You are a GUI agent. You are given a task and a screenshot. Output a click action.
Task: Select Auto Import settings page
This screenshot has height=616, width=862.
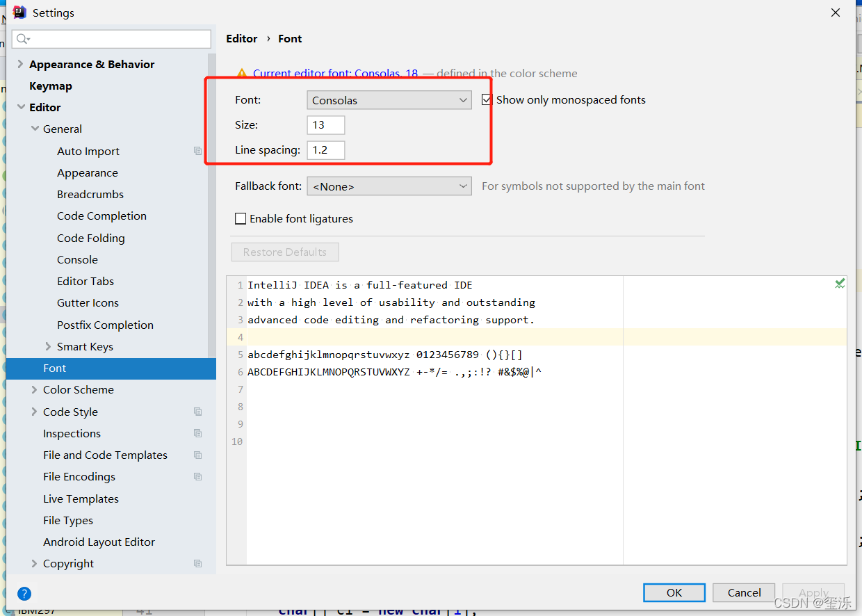pyautogui.click(x=88, y=151)
